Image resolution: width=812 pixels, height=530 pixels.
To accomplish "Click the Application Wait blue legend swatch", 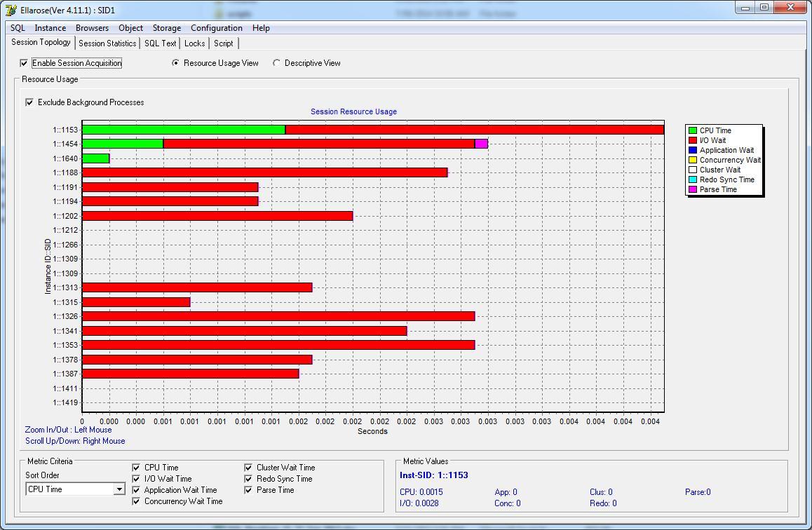I will [x=692, y=150].
